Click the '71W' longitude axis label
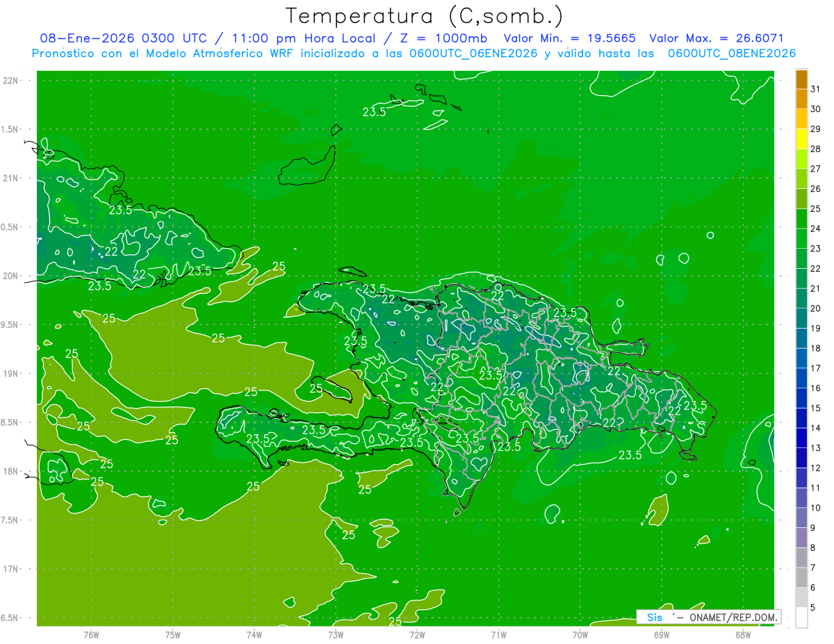This screenshot has height=644, width=834. pos(498,635)
